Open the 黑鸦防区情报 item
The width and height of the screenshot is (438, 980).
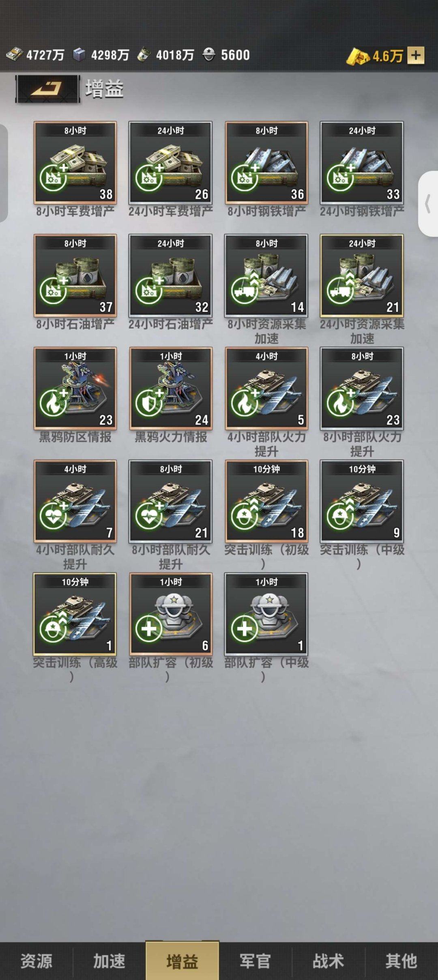pos(75,388)
